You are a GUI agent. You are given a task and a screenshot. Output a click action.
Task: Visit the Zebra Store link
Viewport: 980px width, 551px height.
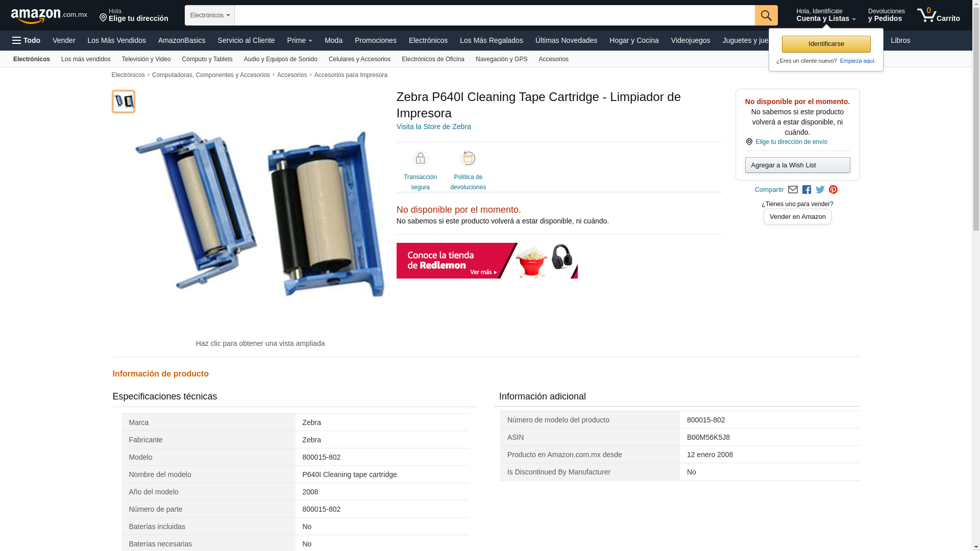point(433,127)
